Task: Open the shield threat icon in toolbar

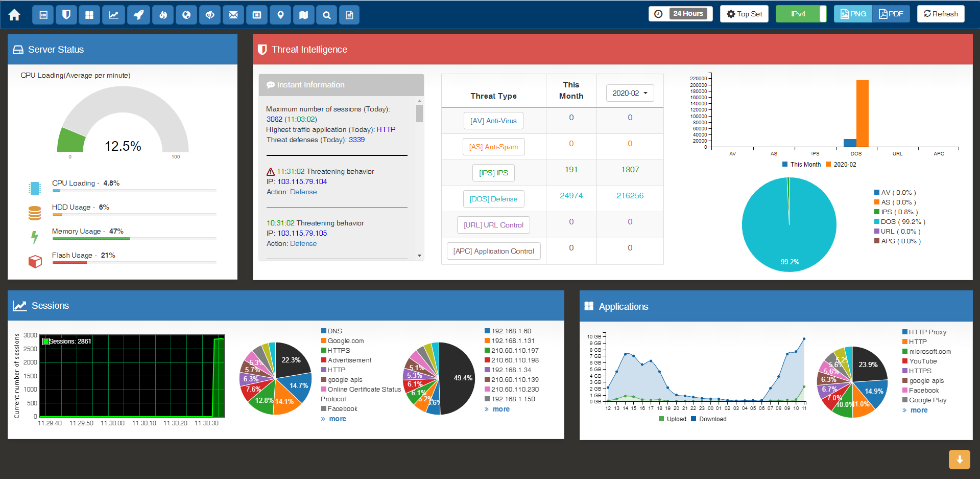Action: tap(66, 15)
